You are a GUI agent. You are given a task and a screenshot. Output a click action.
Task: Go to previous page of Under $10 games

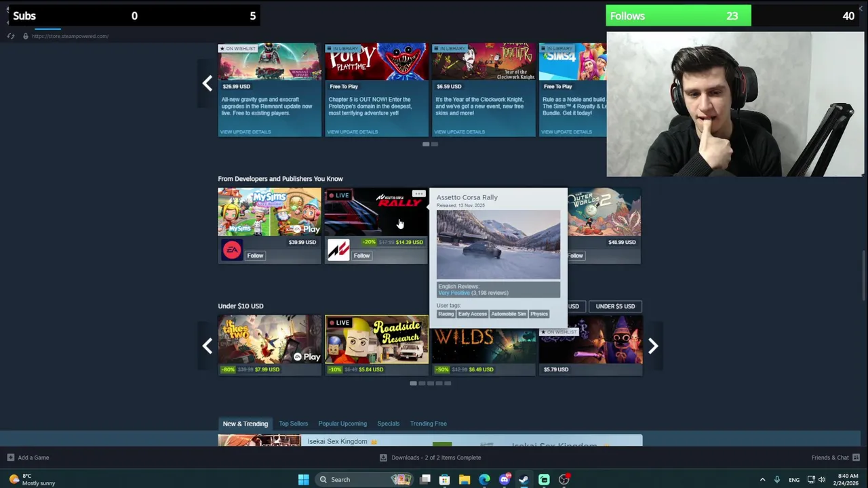pyautogui.click(x=207, y=346)
